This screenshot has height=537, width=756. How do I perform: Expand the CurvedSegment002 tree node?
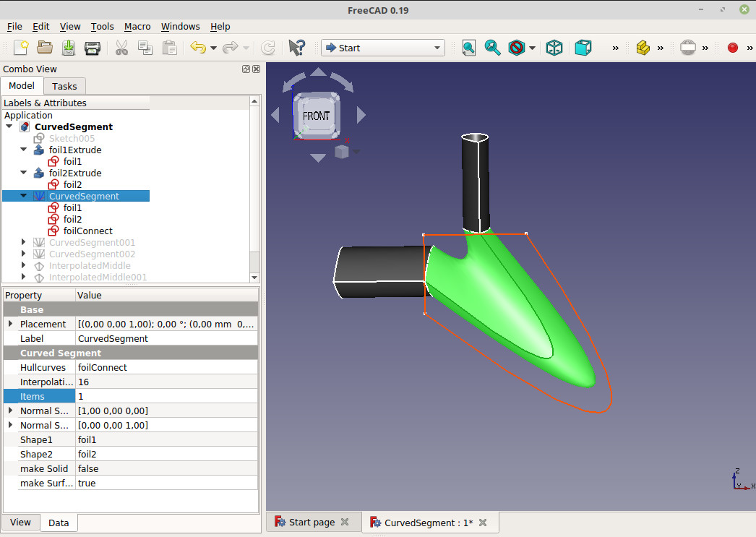[x=23, y=254]
